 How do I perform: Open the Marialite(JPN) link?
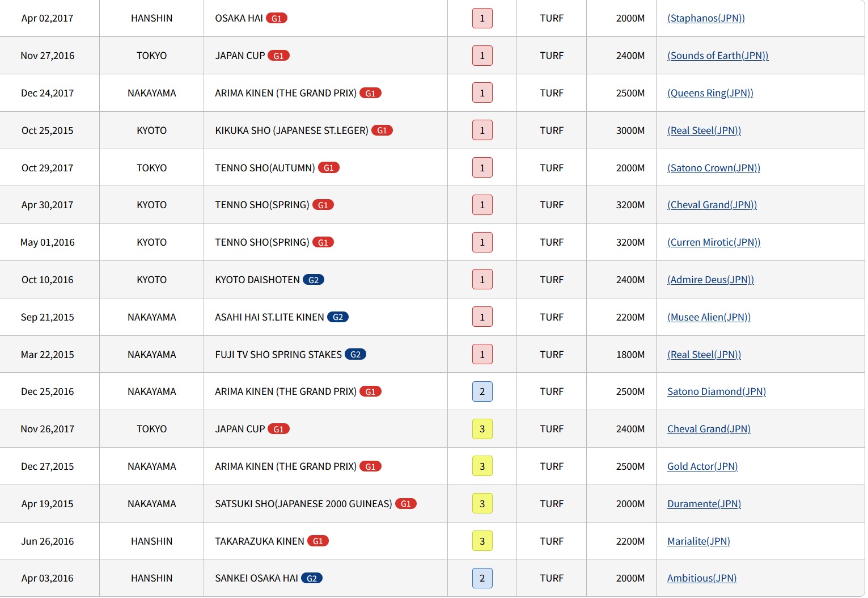[x=698, y=541]
